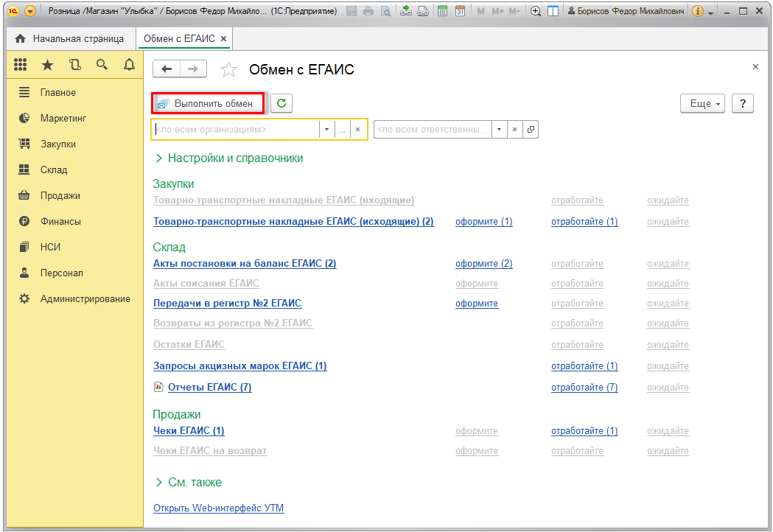Focus the responsible filter input field
773x532 pixels.
click(433, 129)
